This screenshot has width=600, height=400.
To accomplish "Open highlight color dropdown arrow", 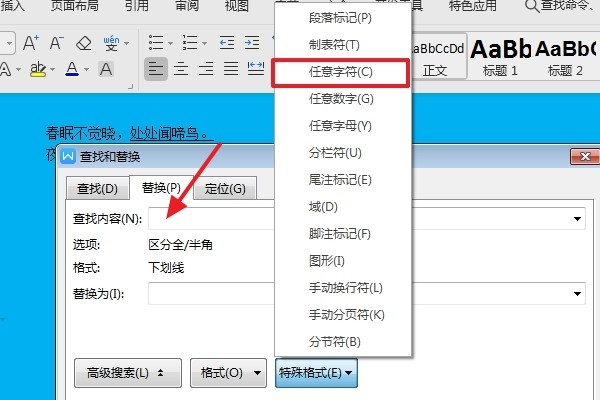I will (52, 70).
